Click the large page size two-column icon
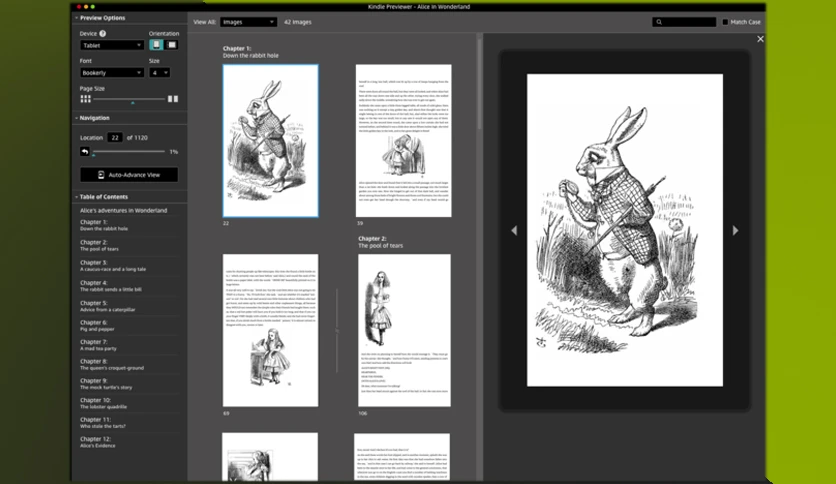Screen dimensions: 836x484 point(173,99)
